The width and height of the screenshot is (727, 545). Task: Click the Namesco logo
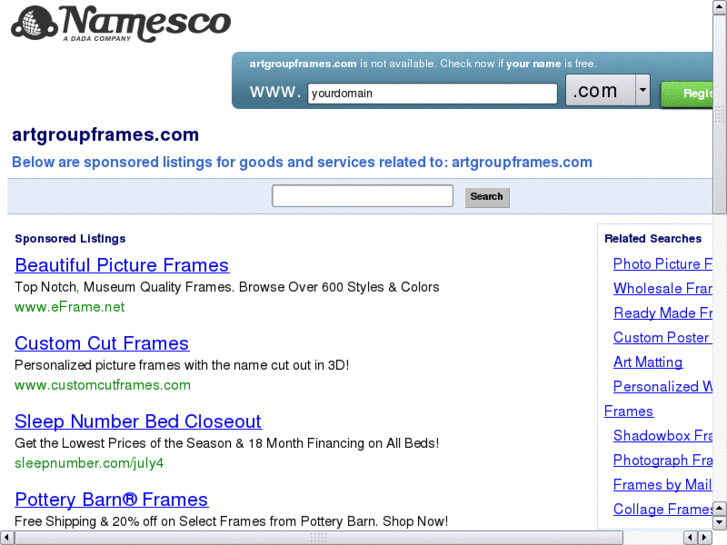click(x=121, y=23)
